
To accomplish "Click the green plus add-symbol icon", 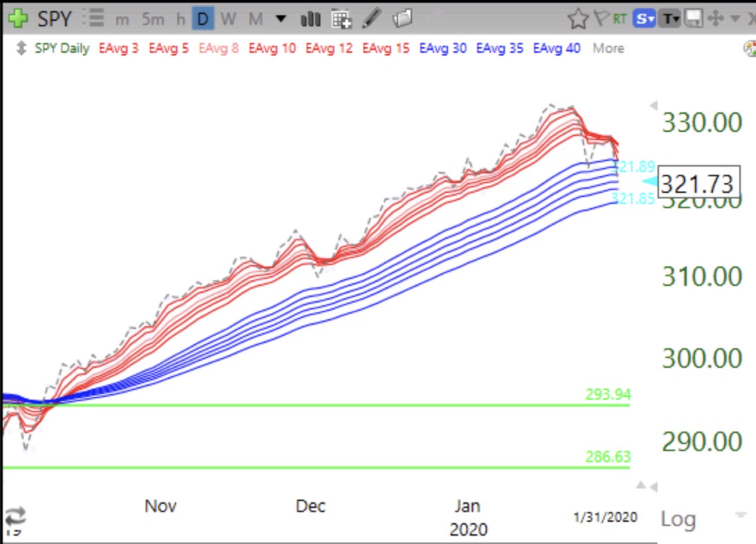I will click(x=18, y=18).
